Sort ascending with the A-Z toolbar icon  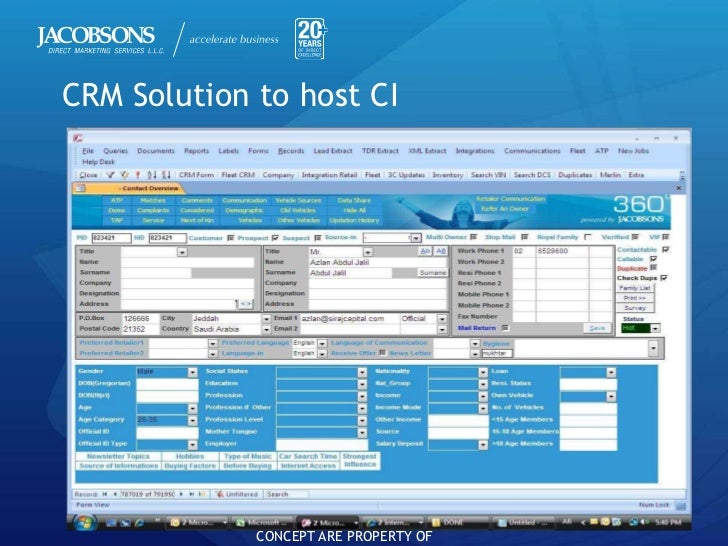point(152,175)
